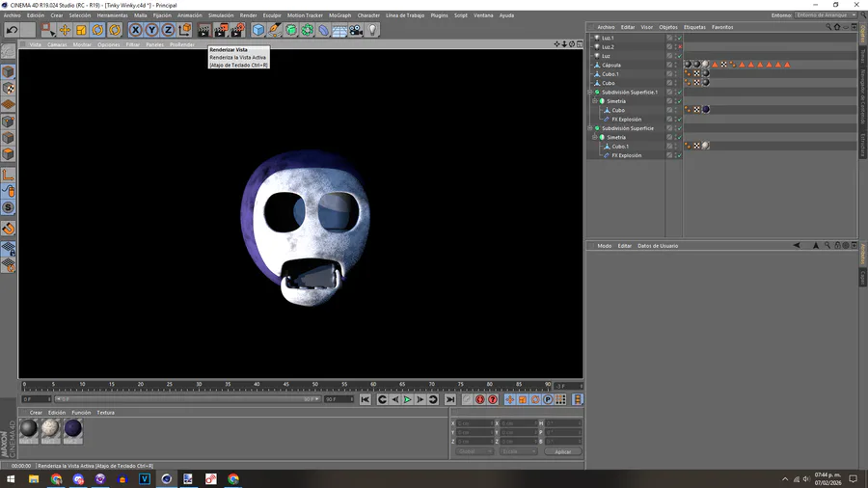The height and width of the screenshot is (488, 868).
Task: Select the Move tool in the toolbar
Action: pos(65,30)
